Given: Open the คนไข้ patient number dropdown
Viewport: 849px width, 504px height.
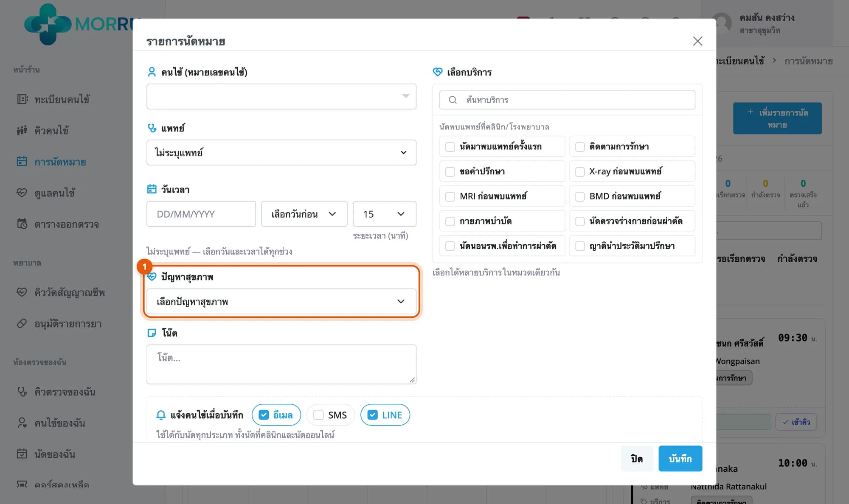Looking at the screenshot, I should (x=281, y=96).
